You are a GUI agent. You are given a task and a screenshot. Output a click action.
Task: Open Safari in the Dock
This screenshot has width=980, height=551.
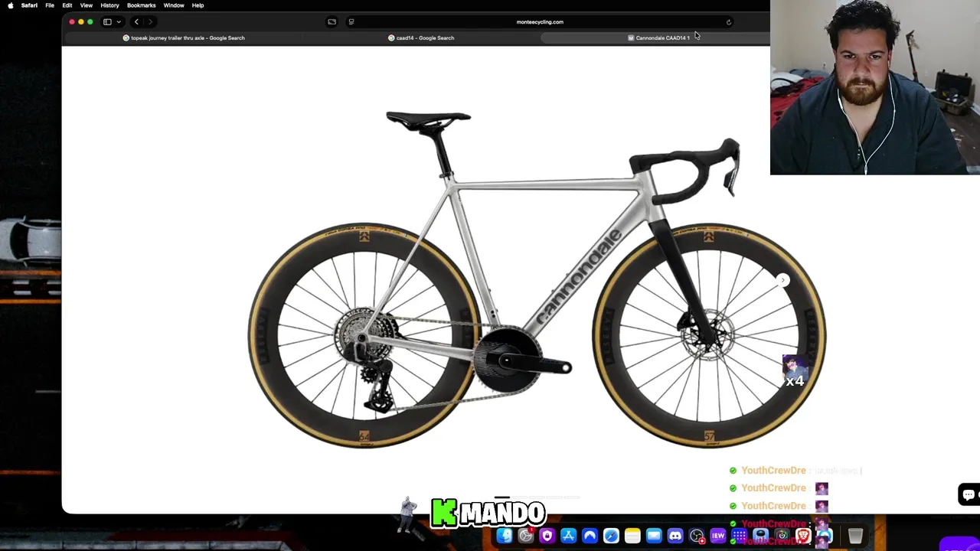pyautogui.click(x=611, y=536)
